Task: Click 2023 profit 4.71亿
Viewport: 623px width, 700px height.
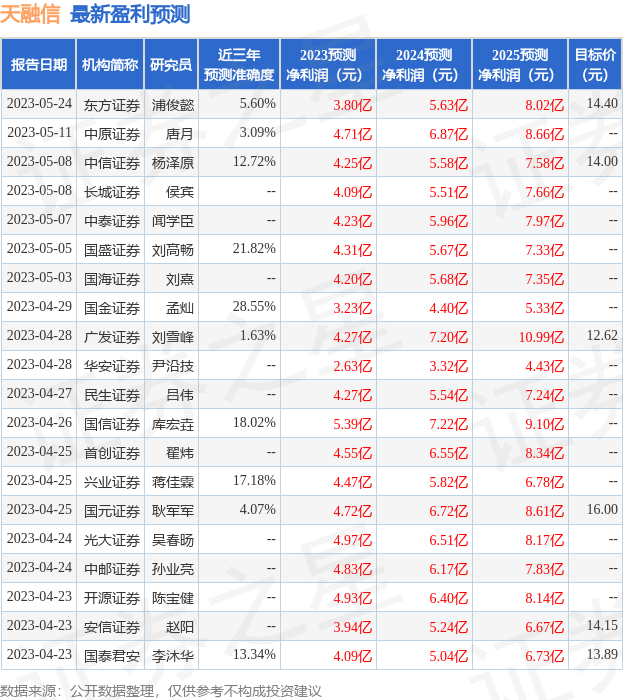Action: pos(353,134)
